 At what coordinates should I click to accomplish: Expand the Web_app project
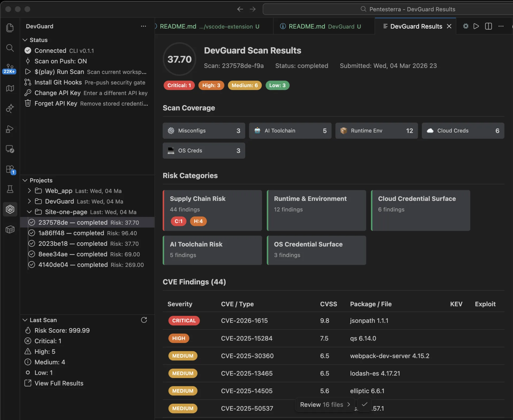pyautogui.click(x=29, y=191)
